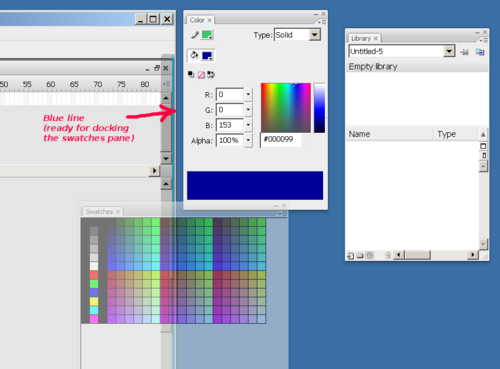The width and height of the screenshot is (500, 369).
Task: Select the Library panel tab
Action: 361,38
